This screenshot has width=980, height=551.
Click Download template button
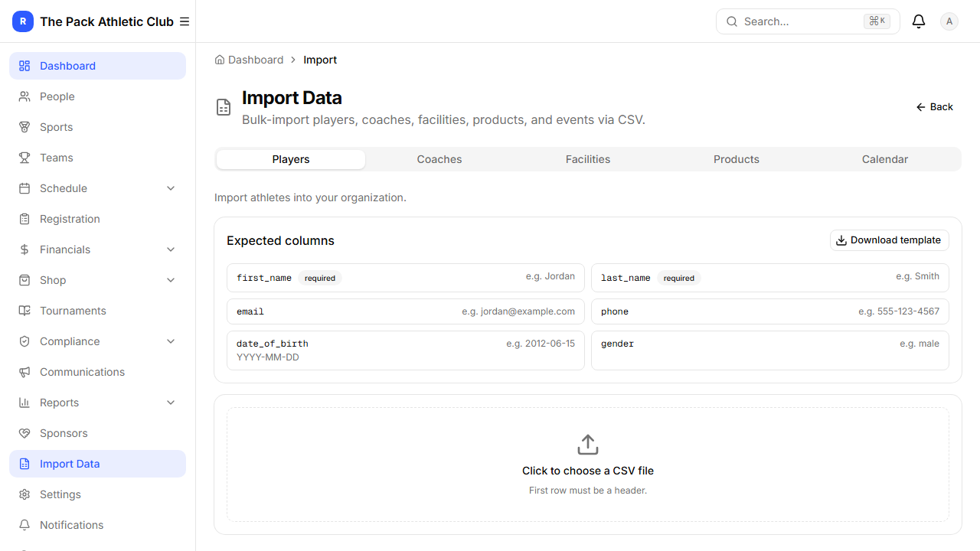[890, 240]
